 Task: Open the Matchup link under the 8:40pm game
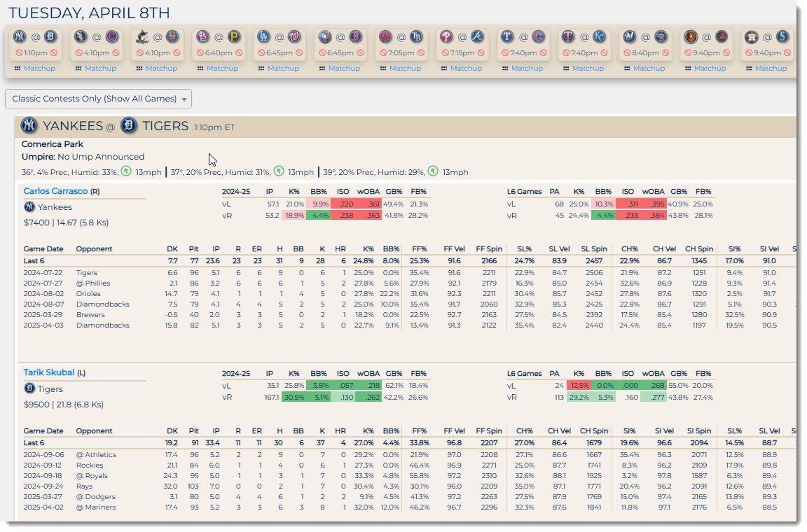pos(649,68)
